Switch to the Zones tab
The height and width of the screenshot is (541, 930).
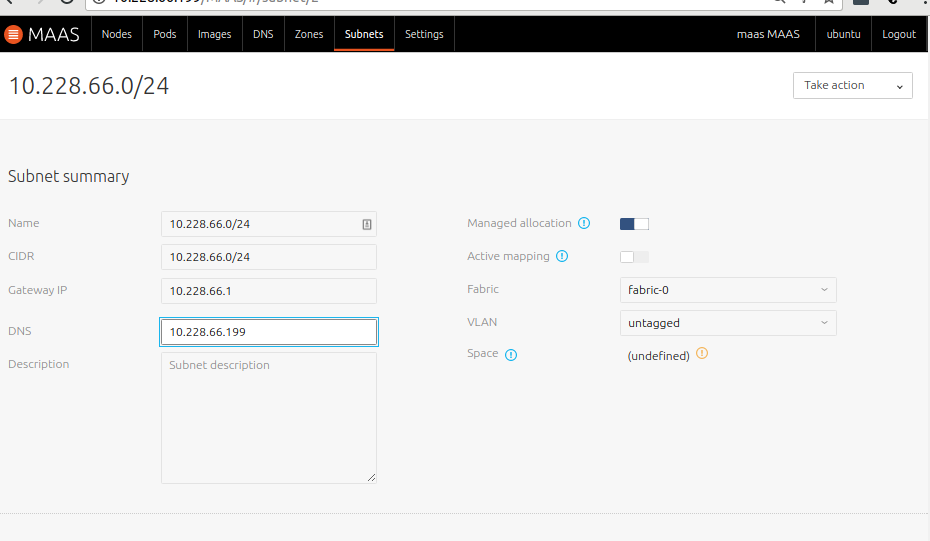(309, 34)
